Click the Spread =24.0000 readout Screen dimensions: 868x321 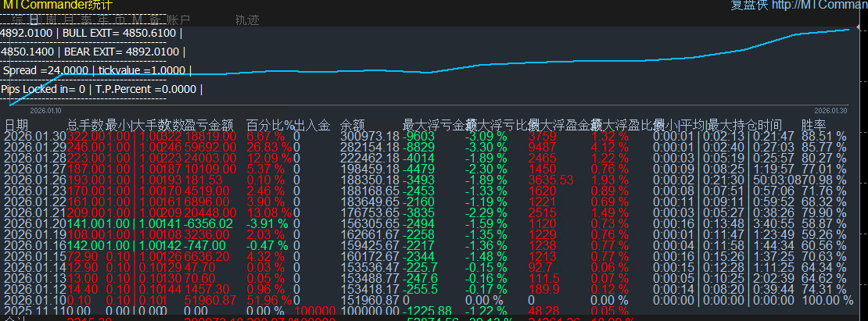(47, 70)
